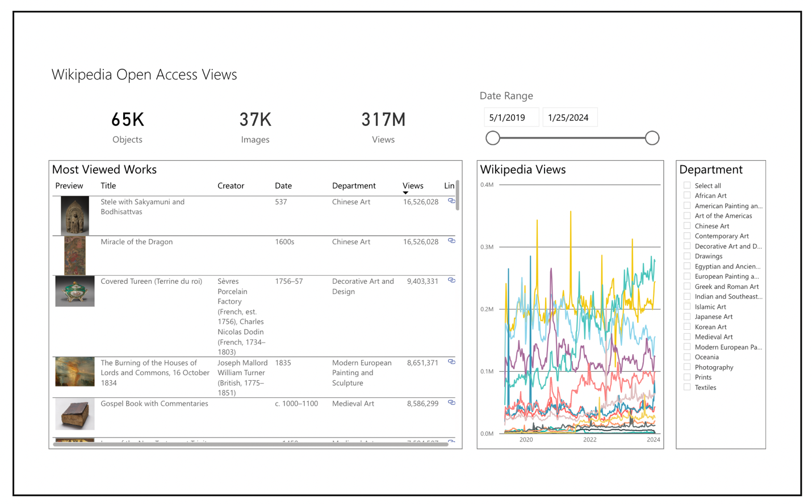Select the Contemporary Art checkbox
812x504 pixels.
pos(687,236)
